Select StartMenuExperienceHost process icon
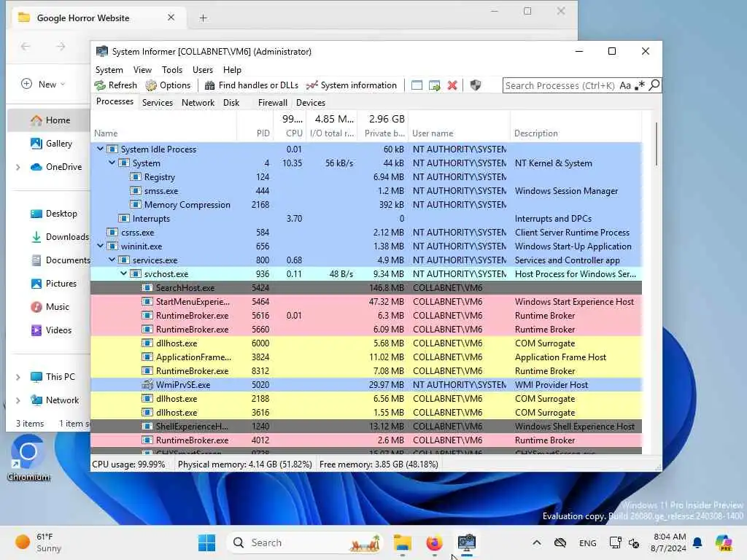 [x=147, y=301]
